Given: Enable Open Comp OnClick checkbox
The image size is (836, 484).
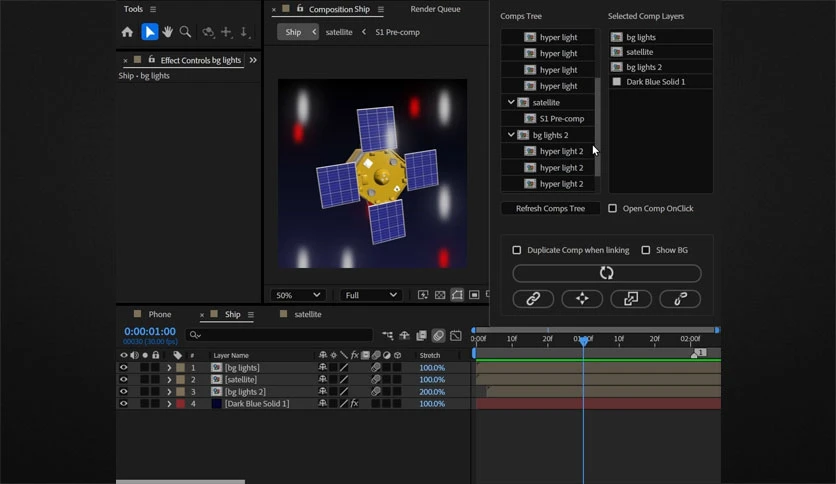Looking at the screenshot, I should pyautogui.click(x=613, y=208).
